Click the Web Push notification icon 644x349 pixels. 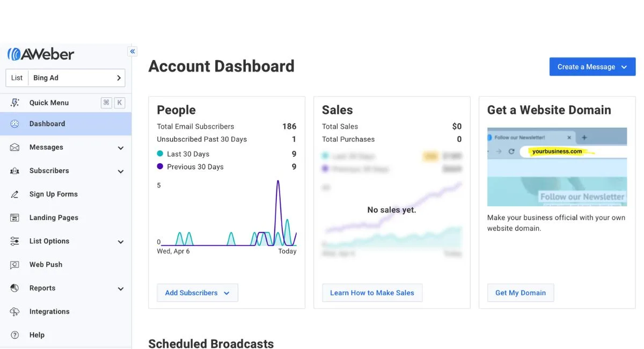pos(14,265)
